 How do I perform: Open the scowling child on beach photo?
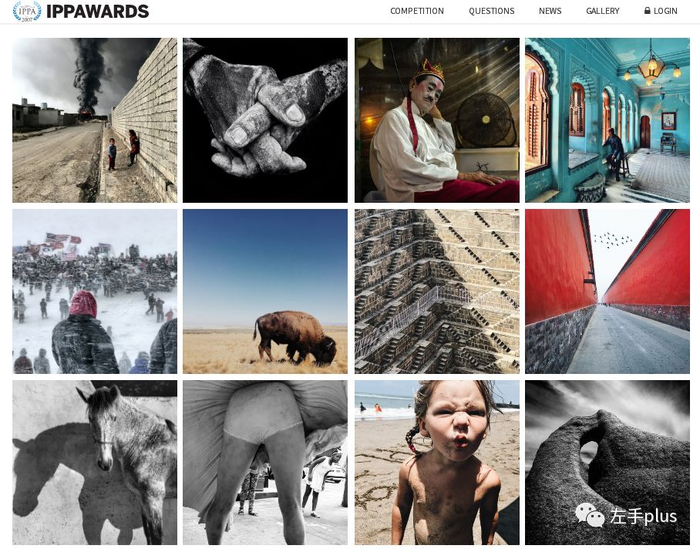[437, 462]
